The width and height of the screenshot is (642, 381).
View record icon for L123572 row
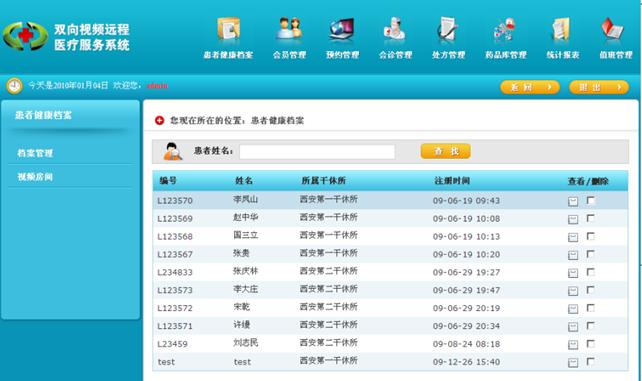coord(573,309)
